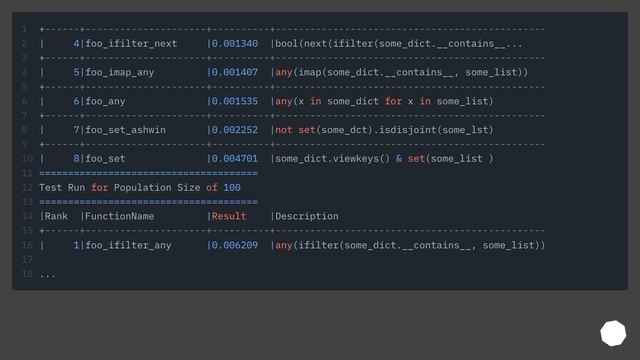Click the any(ifilter(some_dict.__contains__ description
This screenshot has width=640, height=360.
[x=410, y=245]
